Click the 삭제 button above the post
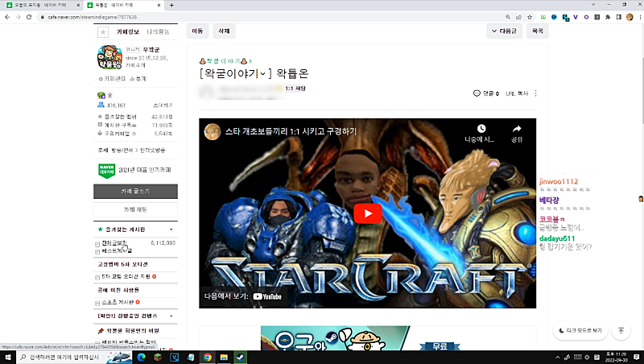 (x=224, y=31)
